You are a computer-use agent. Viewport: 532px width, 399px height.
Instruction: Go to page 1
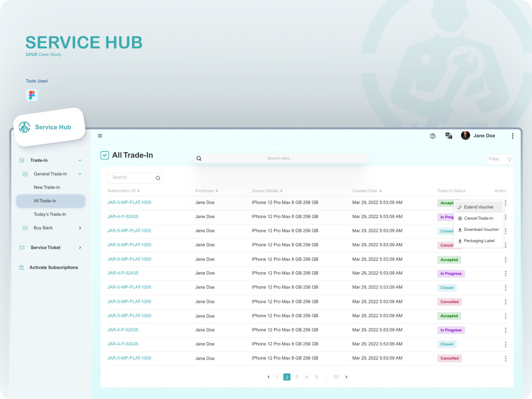click(277, 377)
